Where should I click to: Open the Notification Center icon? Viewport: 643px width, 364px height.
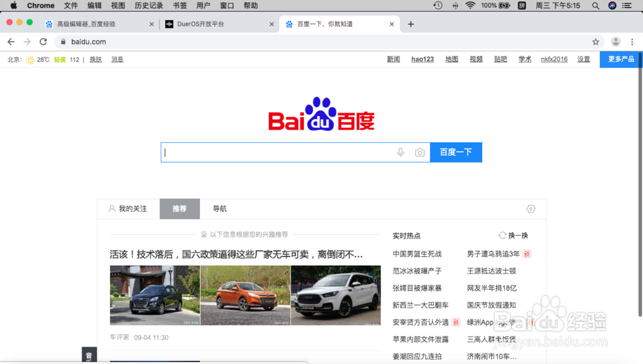coord(627,5)
